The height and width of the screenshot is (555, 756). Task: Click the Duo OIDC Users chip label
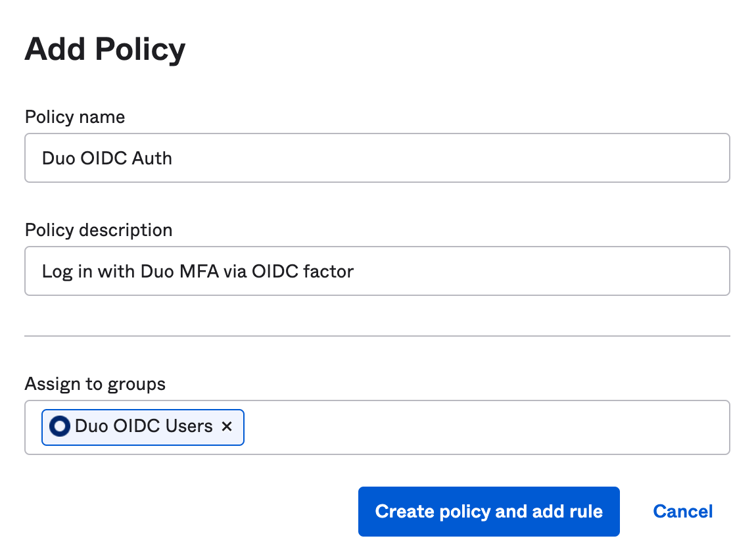pyautogui.click(x=141, y=427)
